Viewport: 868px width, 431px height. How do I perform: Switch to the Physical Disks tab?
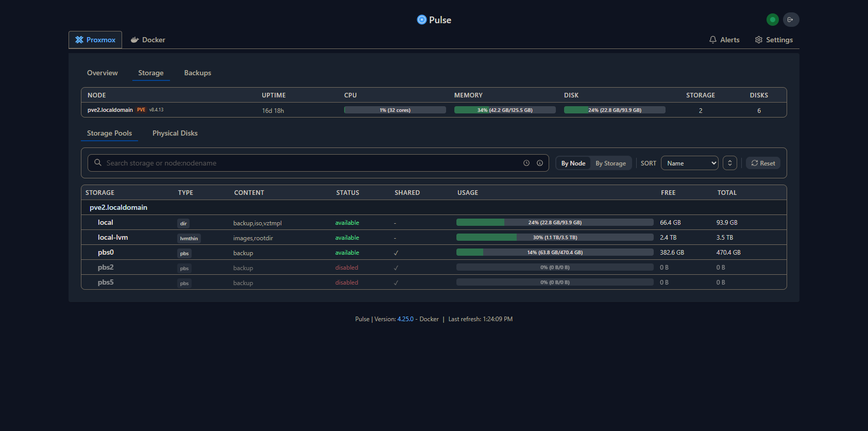(x=175, y=133)
